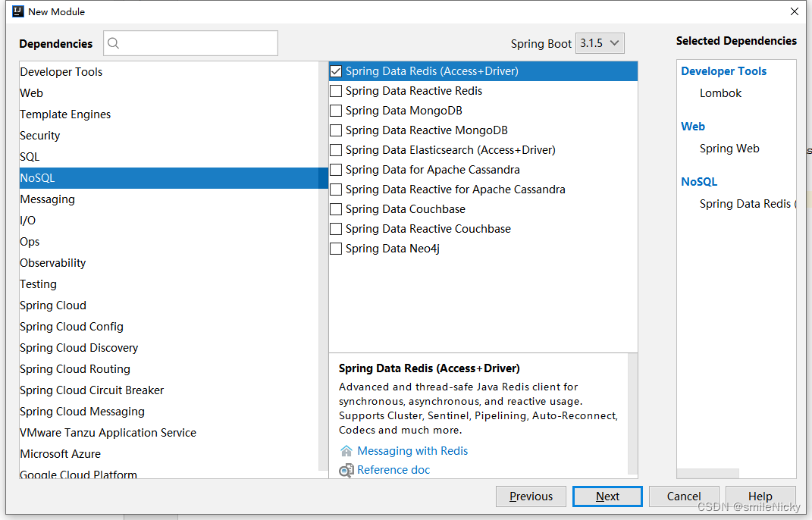The image size is (812, 520).
Task: Select the Web category in list
Action: [x=169, y=93]
